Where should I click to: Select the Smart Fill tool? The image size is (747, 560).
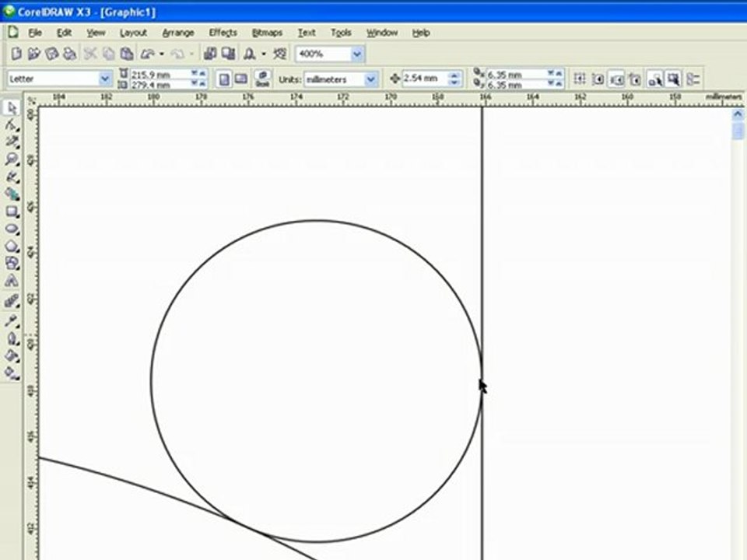[x=12, y=194]
